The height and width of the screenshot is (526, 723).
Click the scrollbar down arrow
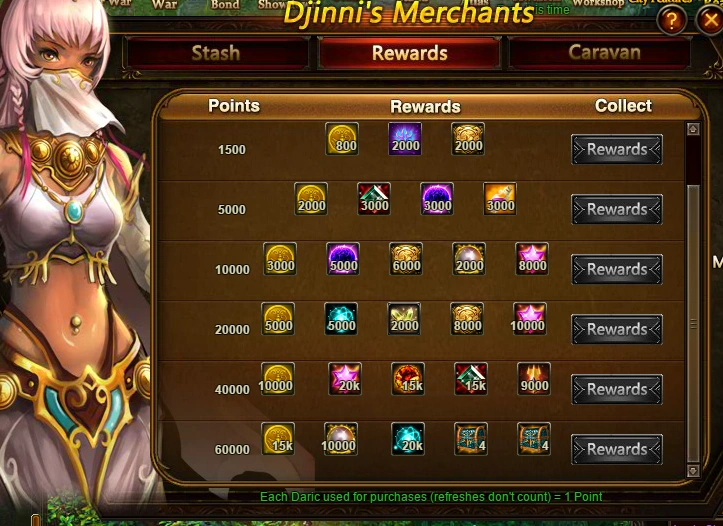click(x=693, y=471)
